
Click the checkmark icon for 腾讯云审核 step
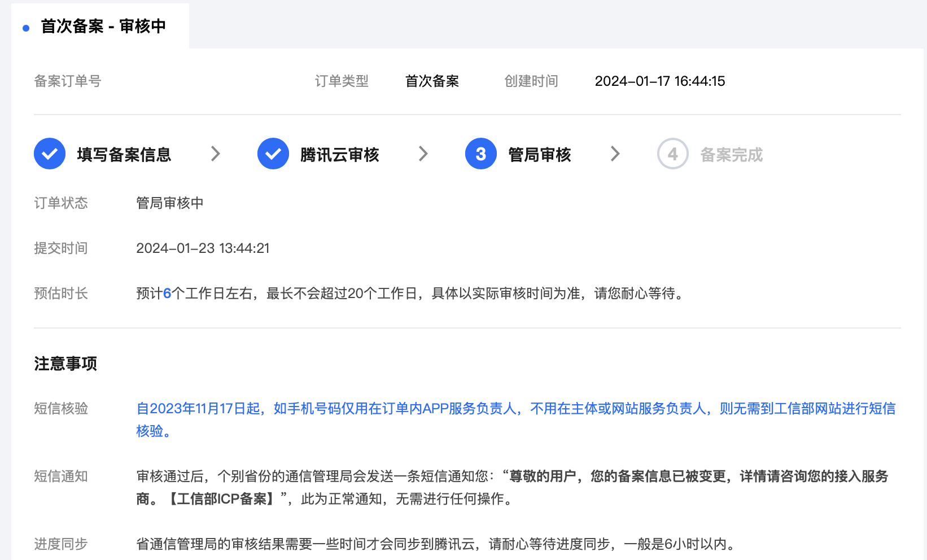pyautogui.click(x=273, y=154)
